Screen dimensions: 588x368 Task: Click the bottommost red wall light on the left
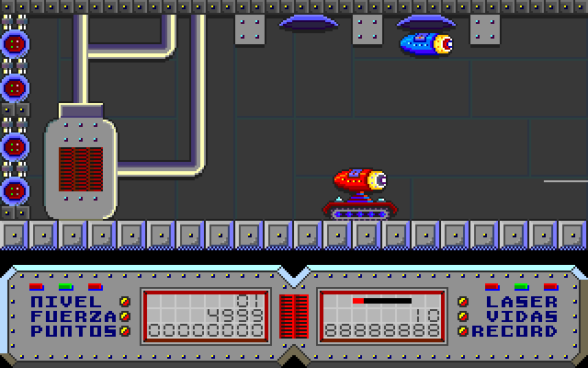click(15, 190)
